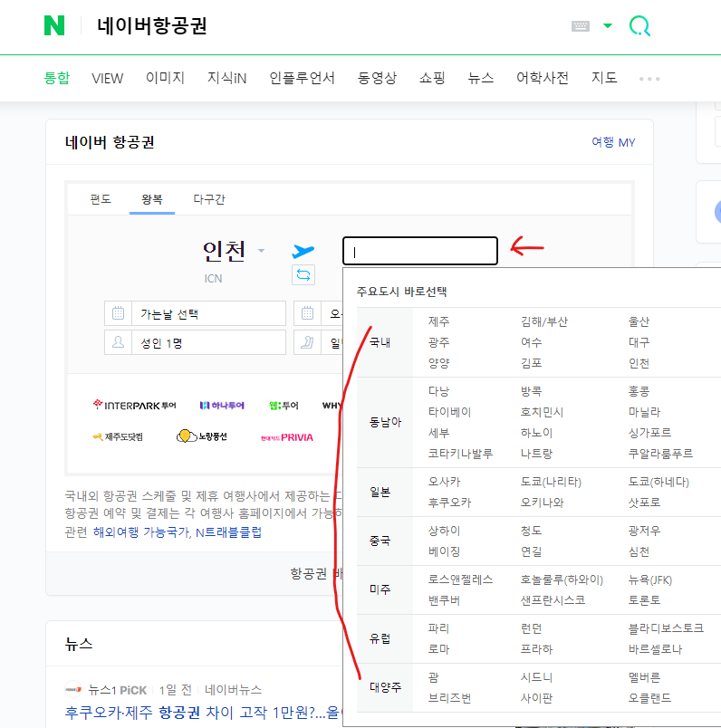
Task: Open the 어학사전 tab
Action: pos(543,78)
